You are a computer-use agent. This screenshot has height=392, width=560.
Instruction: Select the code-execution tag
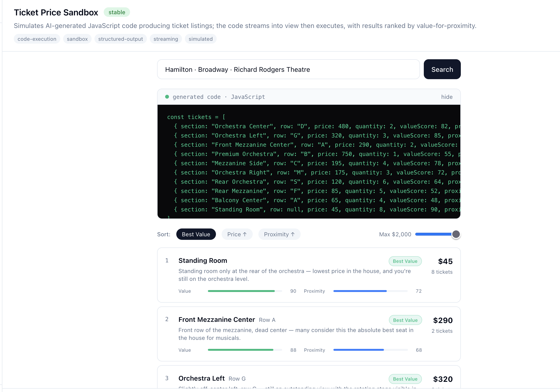coord(37,39)
